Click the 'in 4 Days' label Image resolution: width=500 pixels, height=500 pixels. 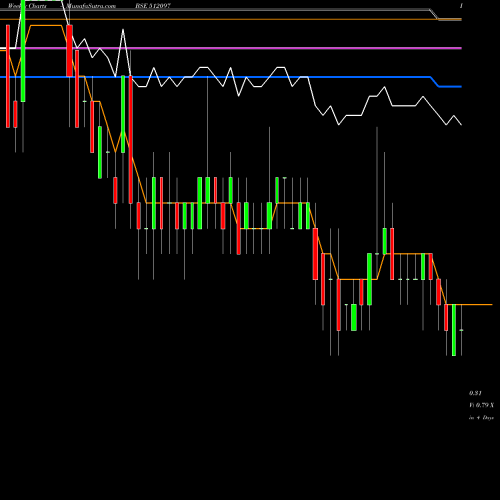pyautogui.click(x=481, y=417)
